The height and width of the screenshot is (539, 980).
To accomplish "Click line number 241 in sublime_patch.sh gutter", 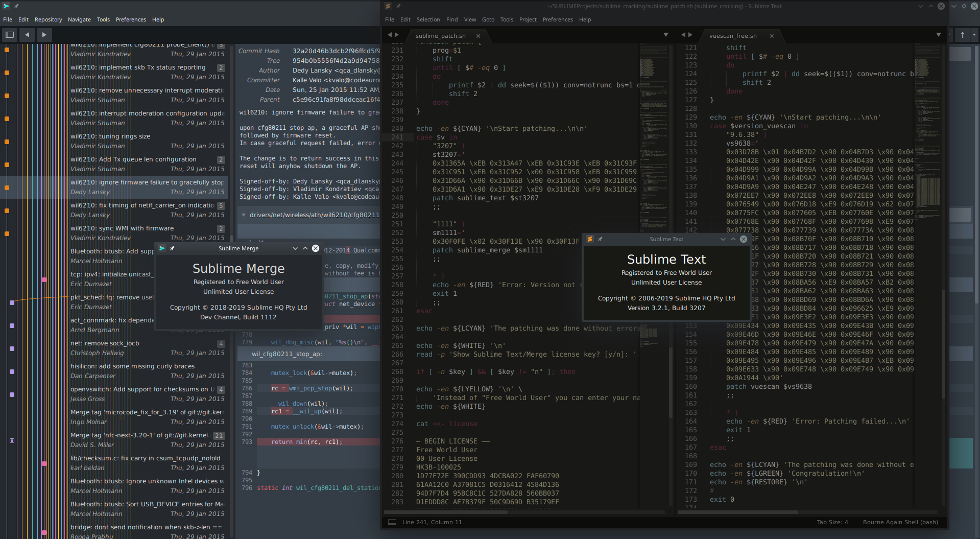I will (x=397, y=137).
